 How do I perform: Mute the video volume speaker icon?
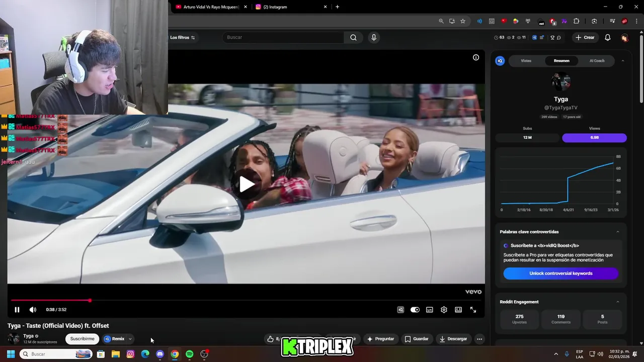point(33,310)
